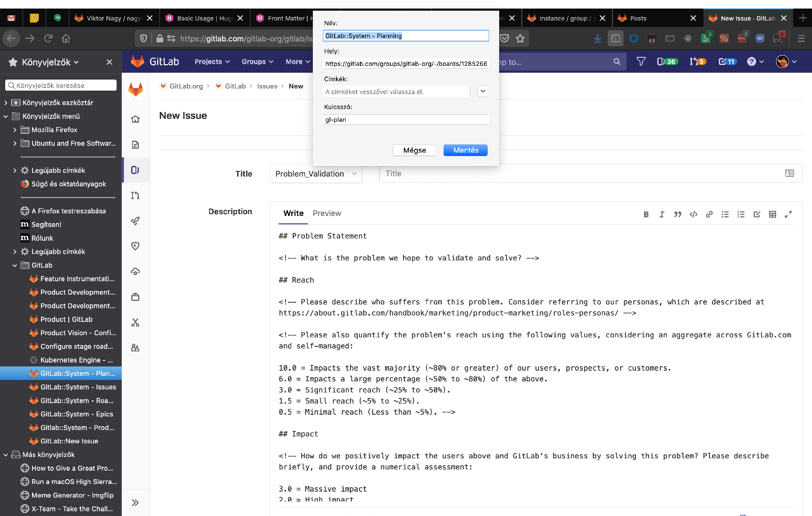Switch to the Preview tab

327,213
